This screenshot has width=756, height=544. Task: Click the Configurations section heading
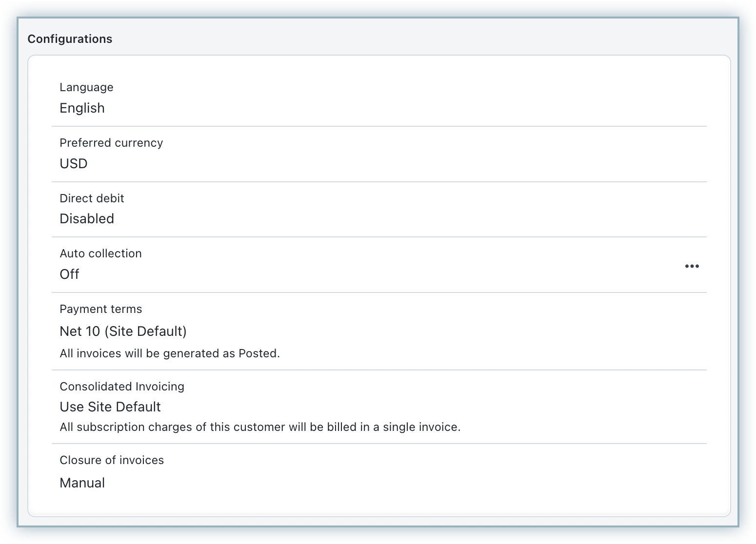click(x=70, y=39)
